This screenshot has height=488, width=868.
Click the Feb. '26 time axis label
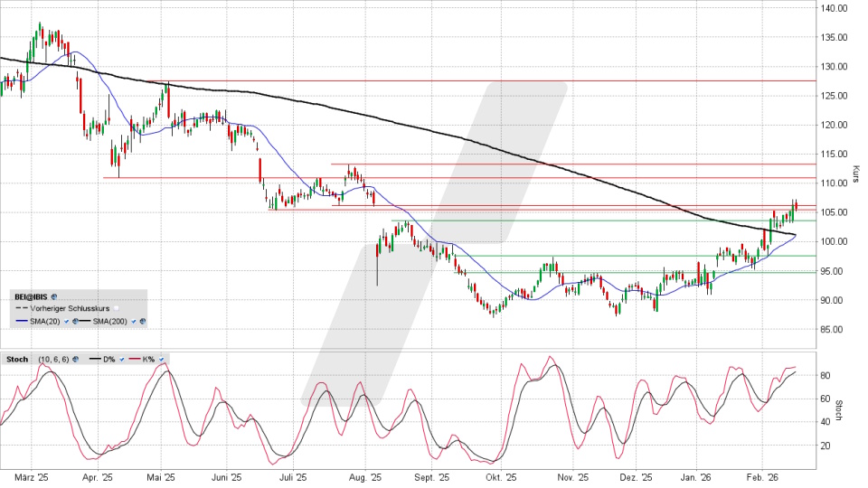tap(764, 477)
